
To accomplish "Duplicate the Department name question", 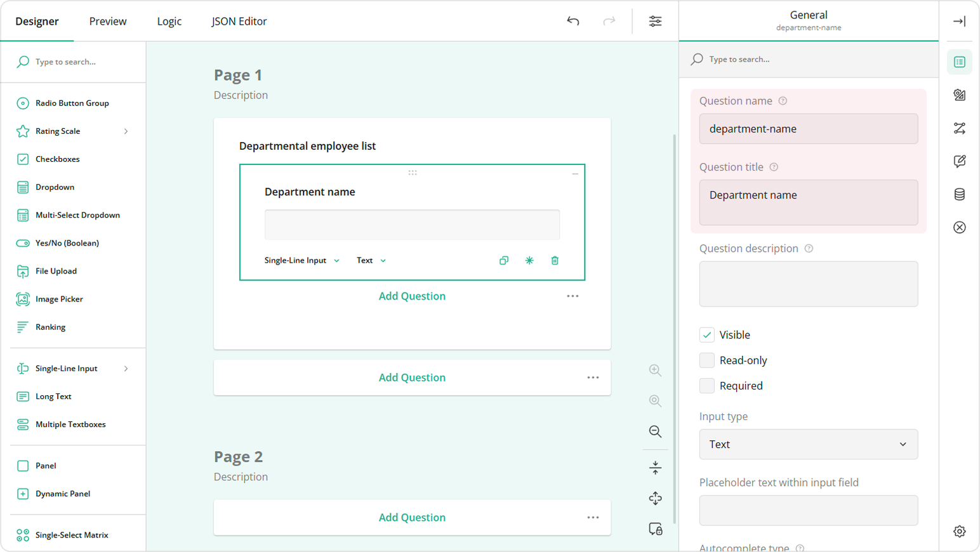I will coord(503,260).
